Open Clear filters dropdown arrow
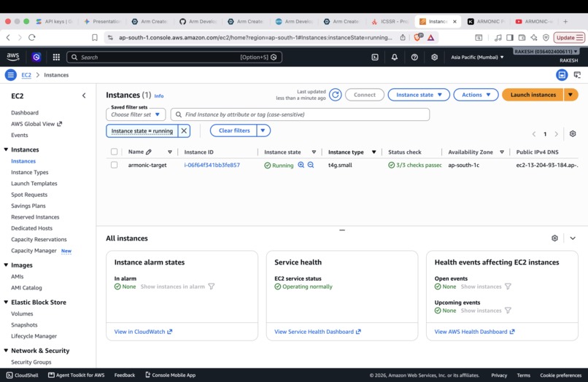The width and height of the screenshot is (588, 382). 263,130
